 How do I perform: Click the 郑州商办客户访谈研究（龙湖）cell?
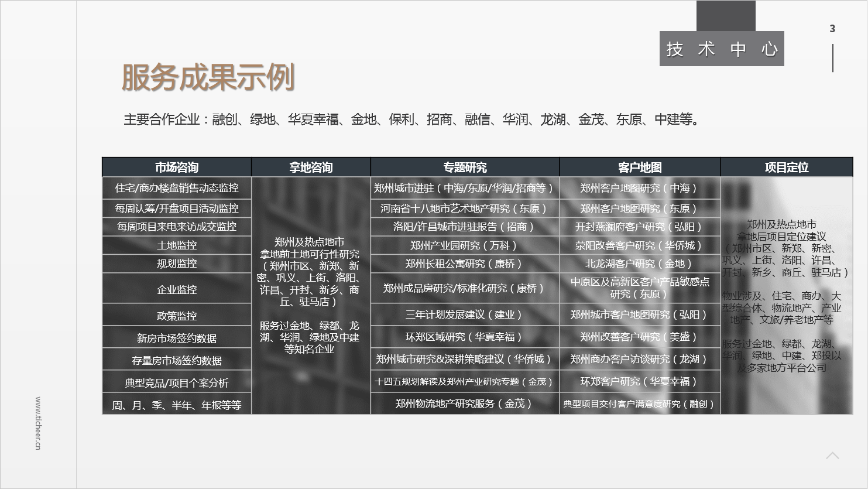coord(640,359)
